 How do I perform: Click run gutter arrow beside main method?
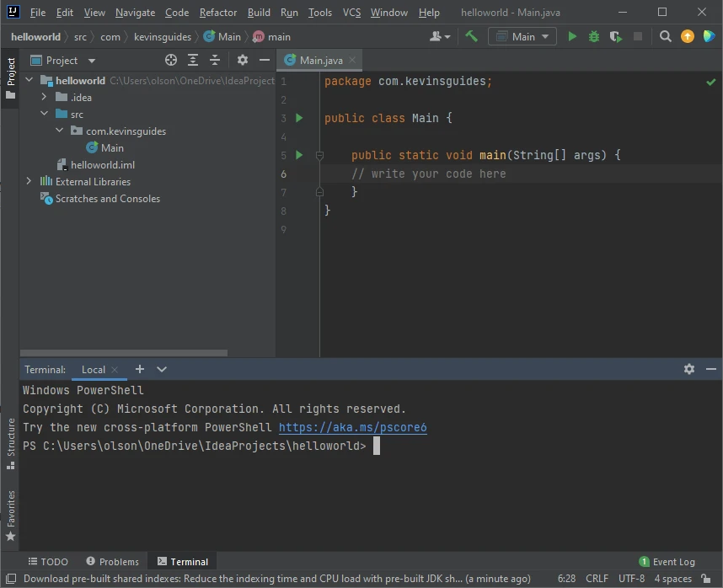pyautogui.click(x=299, y=155)
